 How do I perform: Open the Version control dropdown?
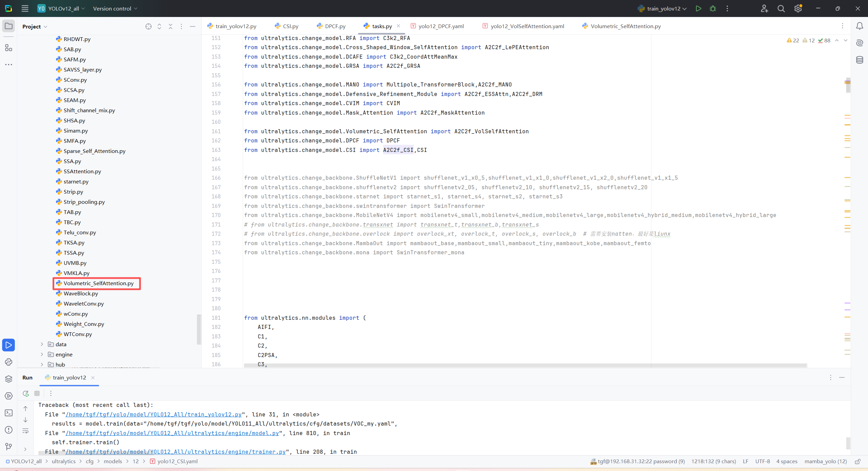click(115, 8)
